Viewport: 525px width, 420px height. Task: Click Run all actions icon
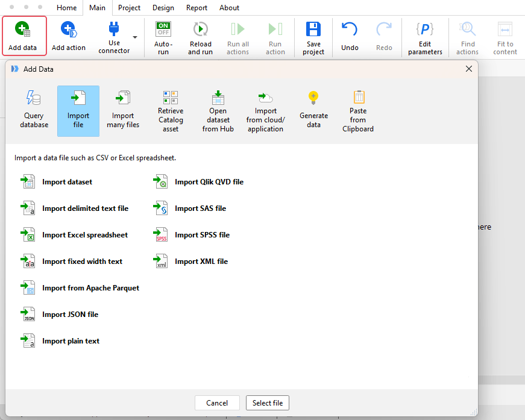237,29
